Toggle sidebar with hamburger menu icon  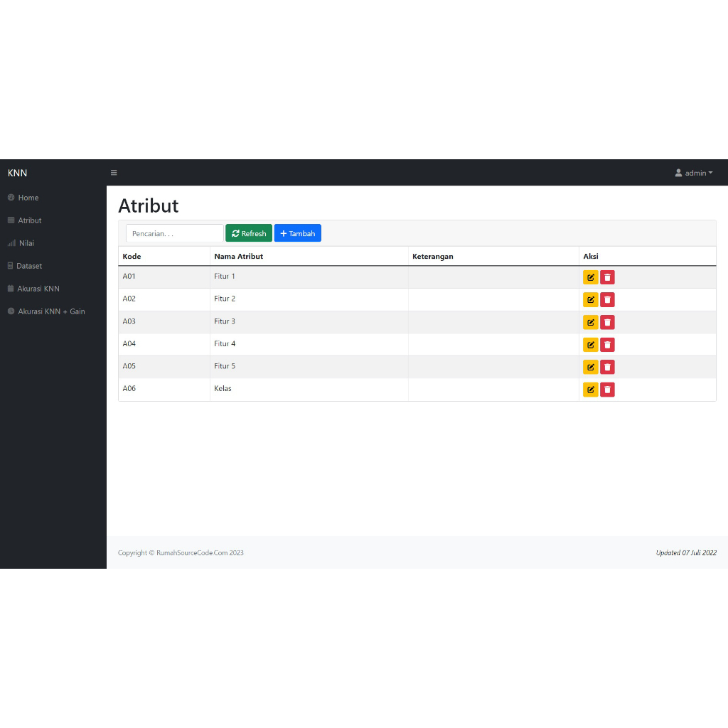[114, 173]
